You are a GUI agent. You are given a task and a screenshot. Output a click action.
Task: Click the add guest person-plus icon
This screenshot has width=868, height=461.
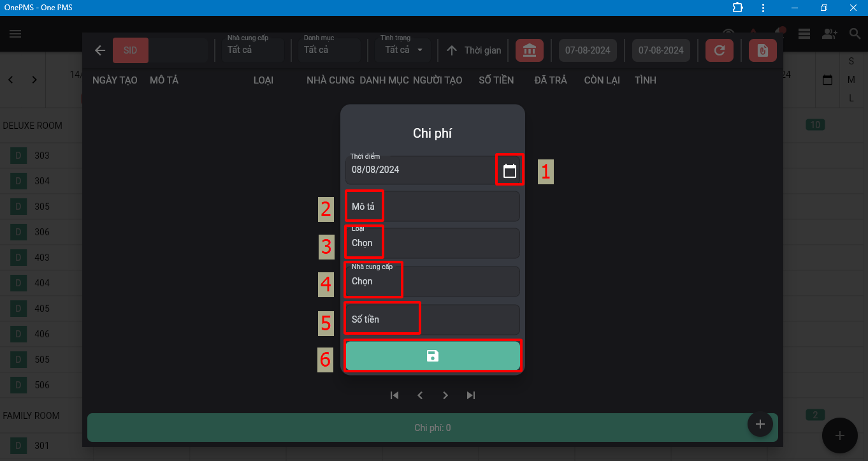point(829,34)
